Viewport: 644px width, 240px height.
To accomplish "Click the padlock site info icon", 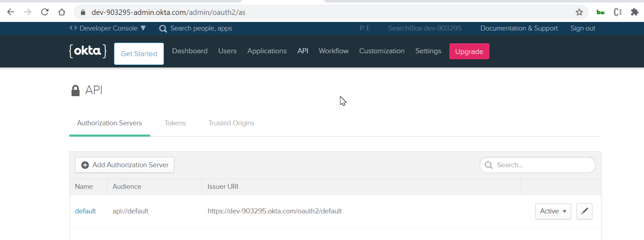I will click(x=83, y=12).
